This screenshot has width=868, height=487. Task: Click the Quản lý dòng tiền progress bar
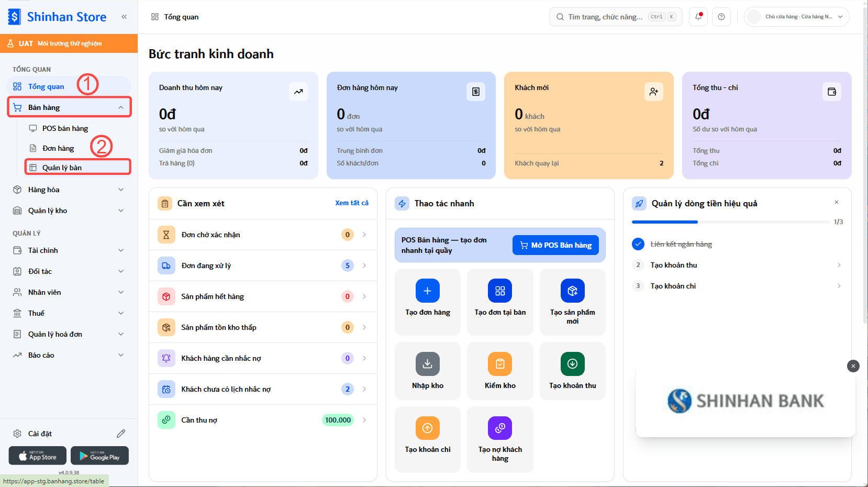click(730, 222)
